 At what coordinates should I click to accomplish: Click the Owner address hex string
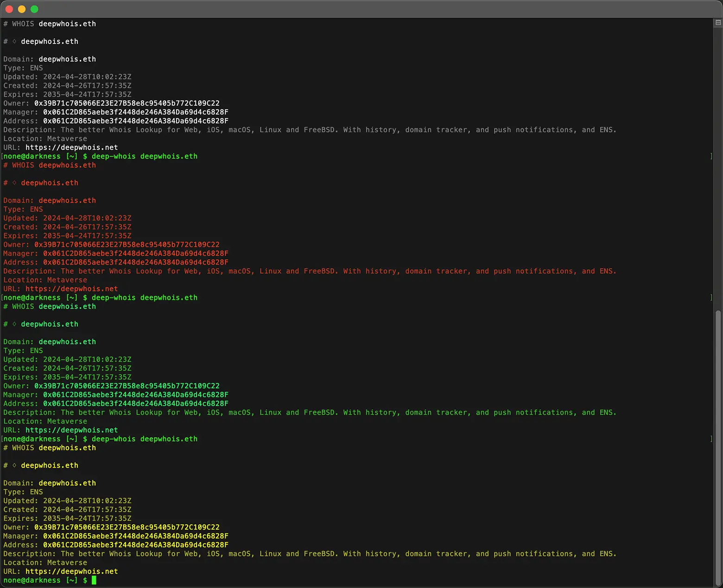click(127, 103)
